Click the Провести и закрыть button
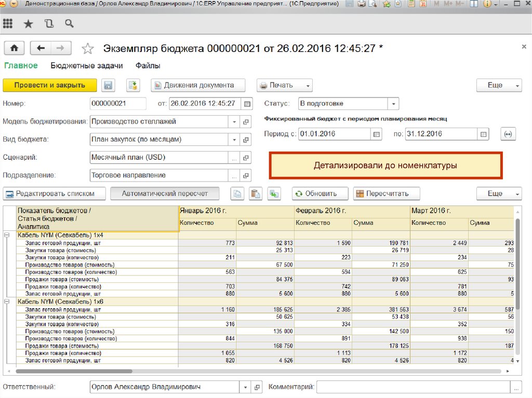The width and height of the screenshot is (532, 398). click(x=50, y=85)
